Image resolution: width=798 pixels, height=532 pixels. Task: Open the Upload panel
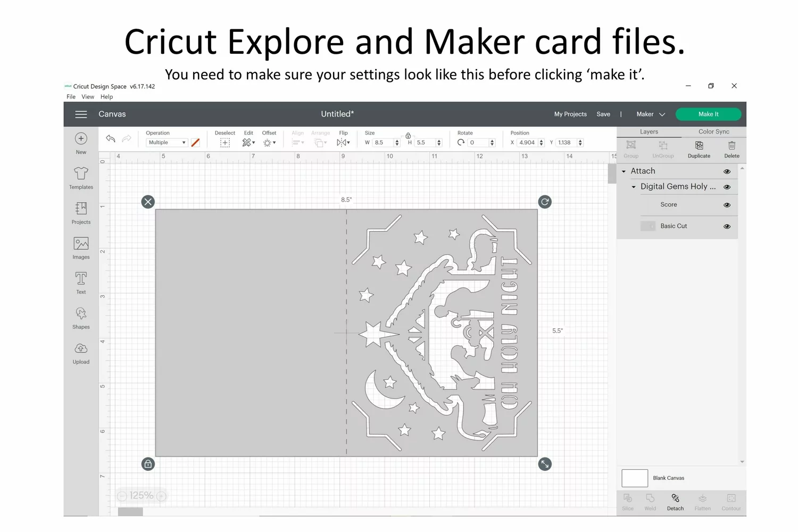[x=81, y=354]
